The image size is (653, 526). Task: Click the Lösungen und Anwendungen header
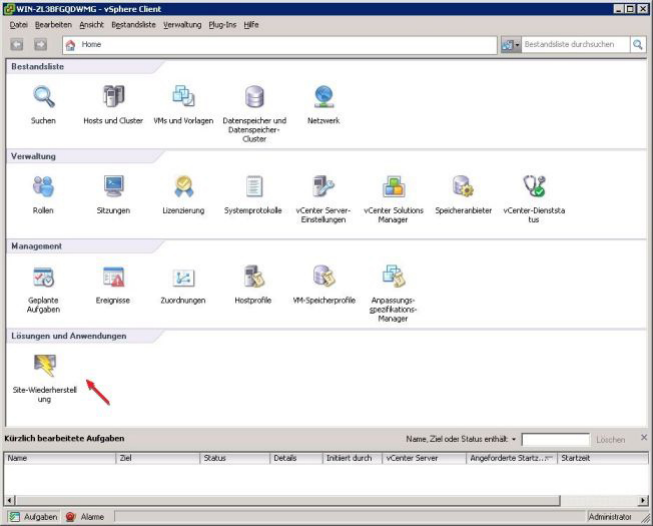[69, 336]
